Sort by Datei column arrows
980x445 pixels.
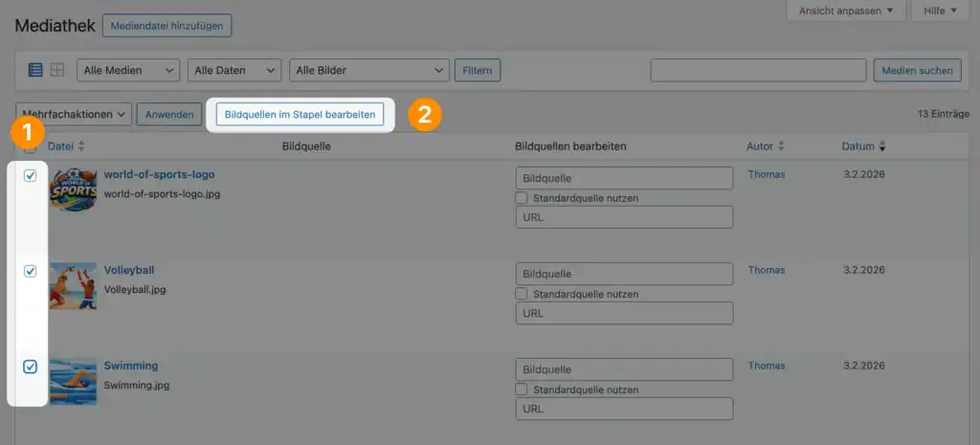tap(81, 146)
